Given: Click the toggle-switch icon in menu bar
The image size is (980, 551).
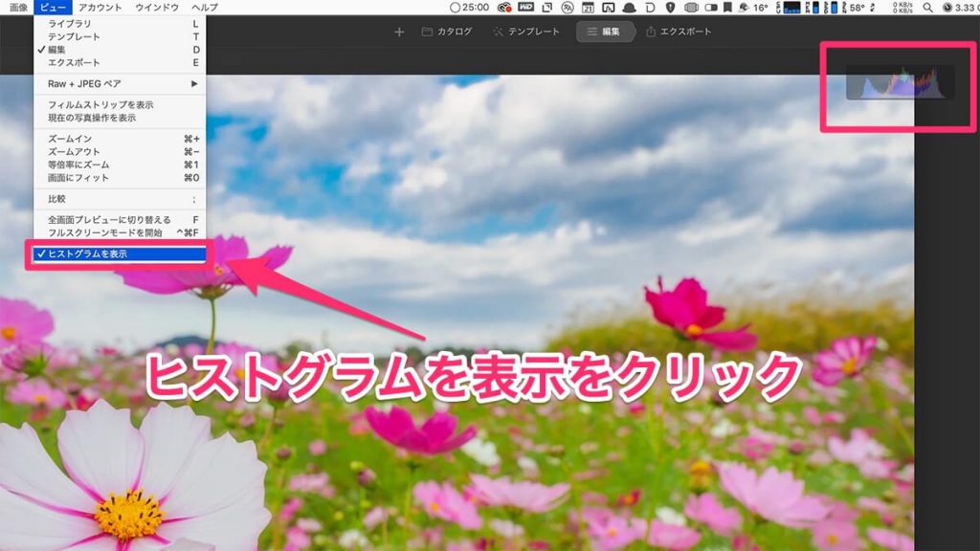Looking at the screenshot, I should [x=711, y=8].
